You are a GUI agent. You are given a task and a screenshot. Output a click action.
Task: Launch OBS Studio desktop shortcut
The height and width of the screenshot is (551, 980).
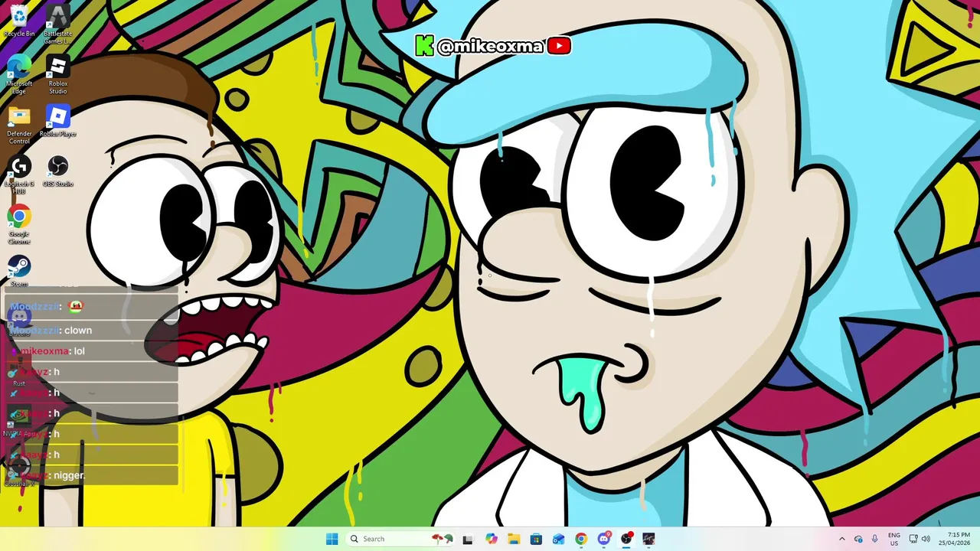tap(57, 172)
